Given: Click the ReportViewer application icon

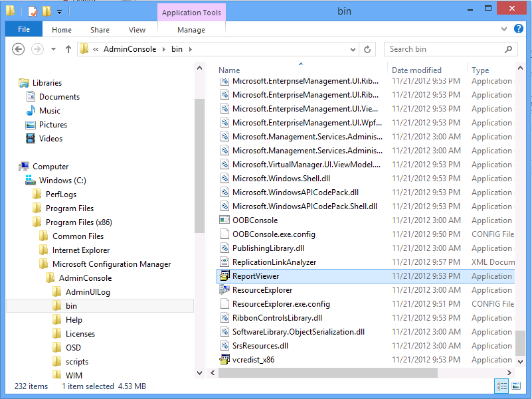Looking at the screenshot, I should (224, 276).
